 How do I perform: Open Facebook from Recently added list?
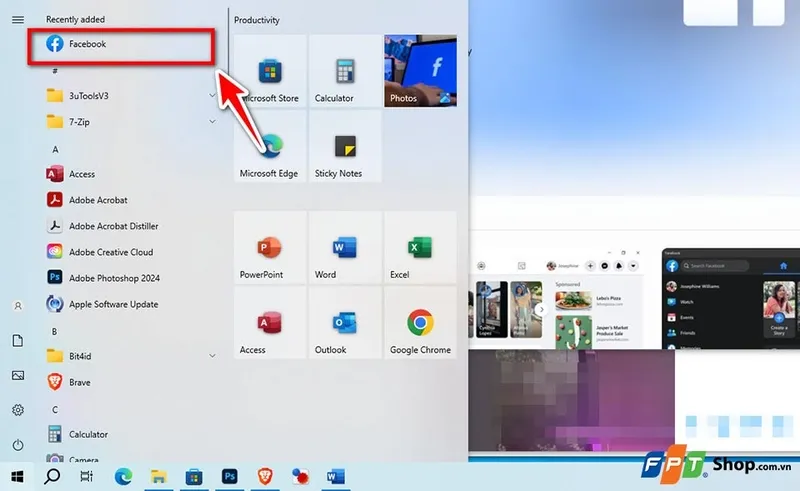(87, 44)
